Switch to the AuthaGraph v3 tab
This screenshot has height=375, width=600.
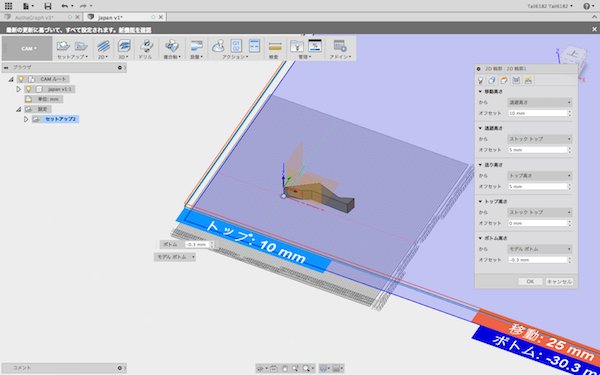coord(34,17)
